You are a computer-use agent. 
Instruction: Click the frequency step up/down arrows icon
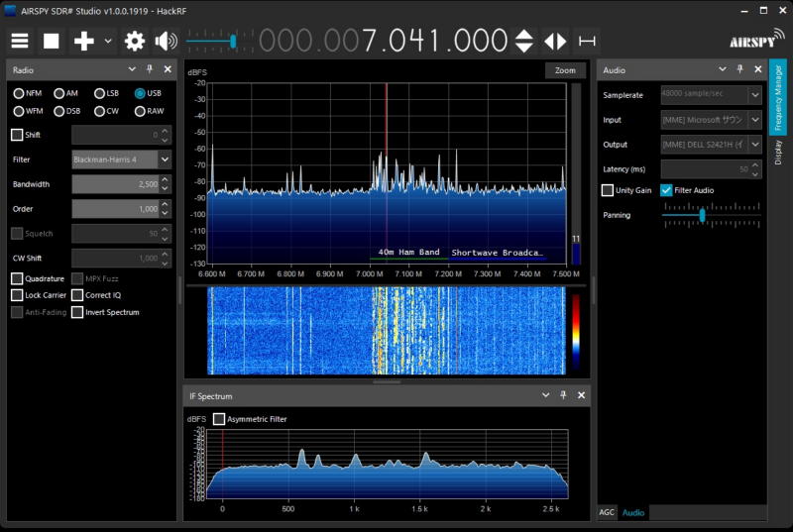pyautogui.click(x=524, y=41)
